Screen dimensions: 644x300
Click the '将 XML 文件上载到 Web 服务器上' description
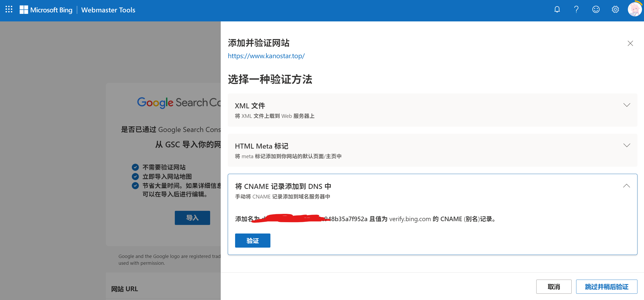(275, 116)
